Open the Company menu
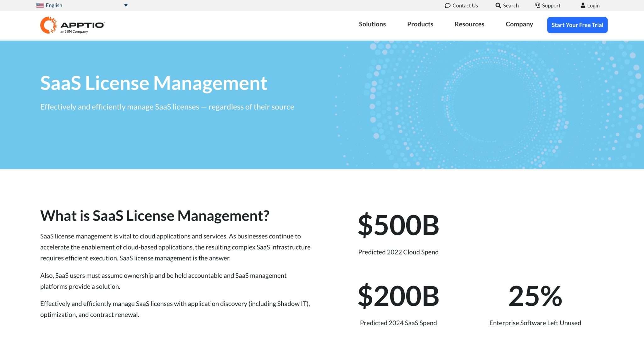 519,24
